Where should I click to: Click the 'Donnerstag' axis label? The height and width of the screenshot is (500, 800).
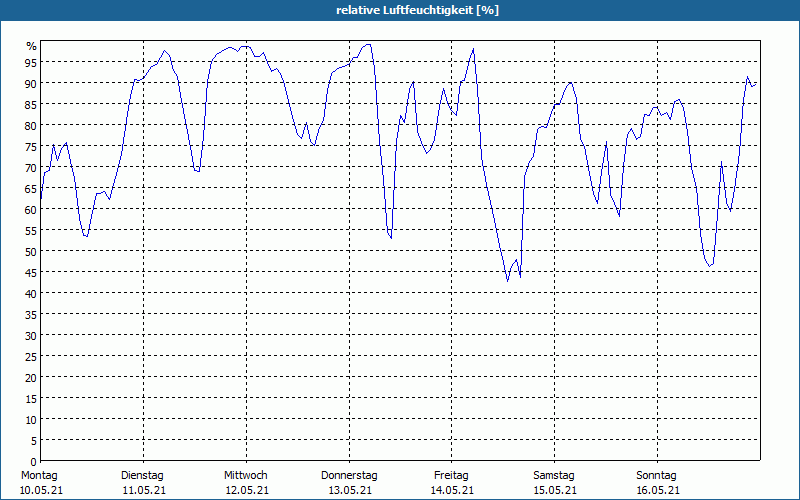(x=349, y=475)
